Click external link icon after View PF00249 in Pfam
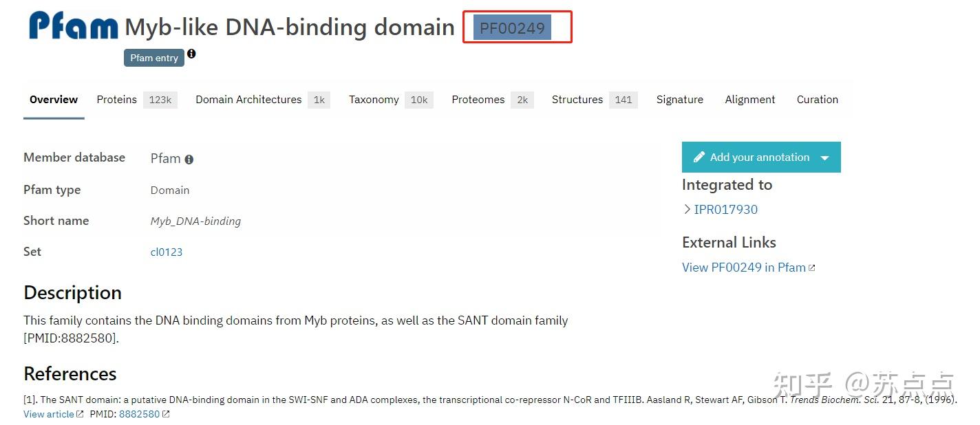Screen dimensions: 980x425 (x=812, y=268)
